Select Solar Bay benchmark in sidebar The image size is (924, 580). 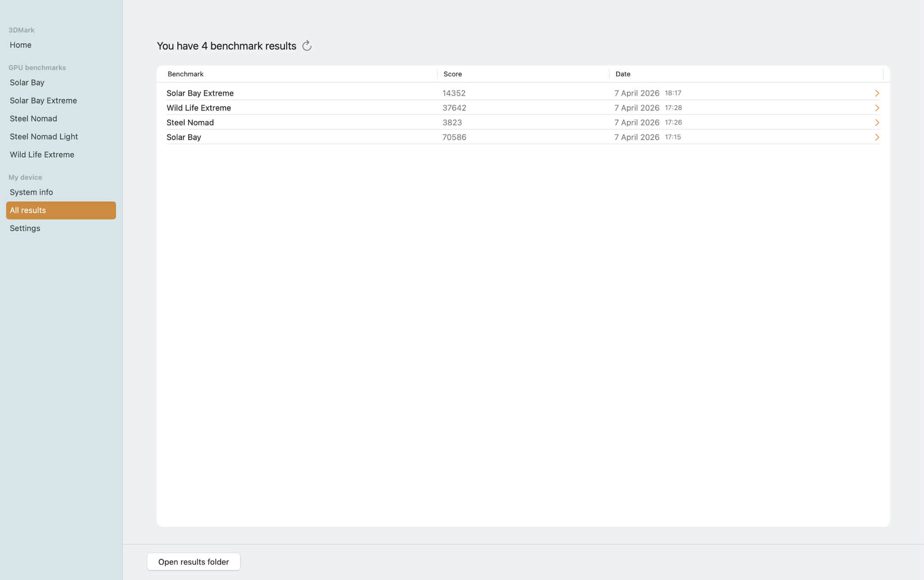click(27, 82)
